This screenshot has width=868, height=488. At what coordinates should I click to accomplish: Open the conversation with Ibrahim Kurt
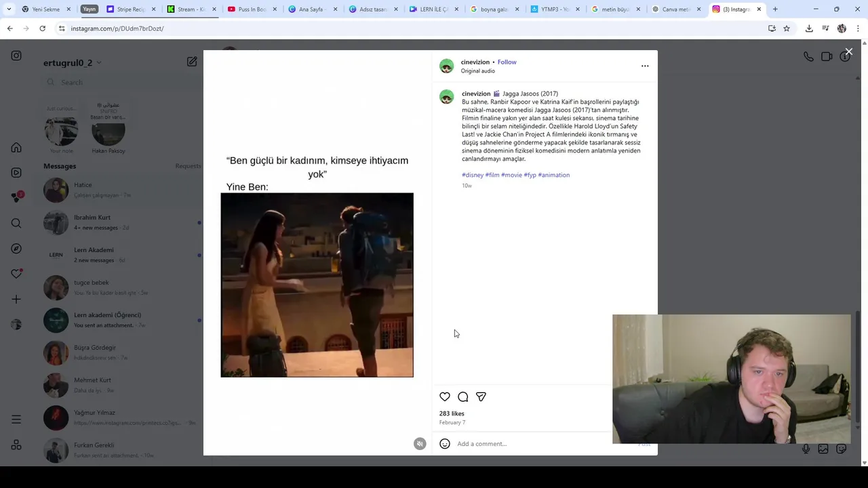click(122, 222)
